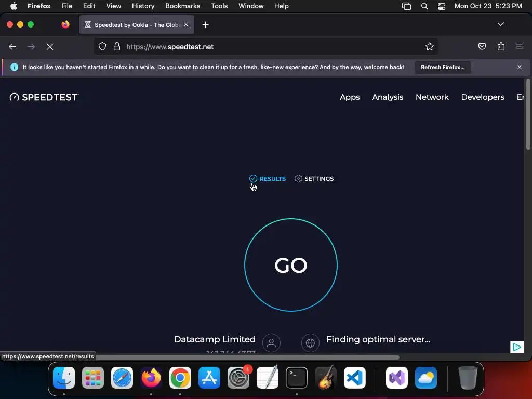Expand the list all tabs chevron

[500, 24]
